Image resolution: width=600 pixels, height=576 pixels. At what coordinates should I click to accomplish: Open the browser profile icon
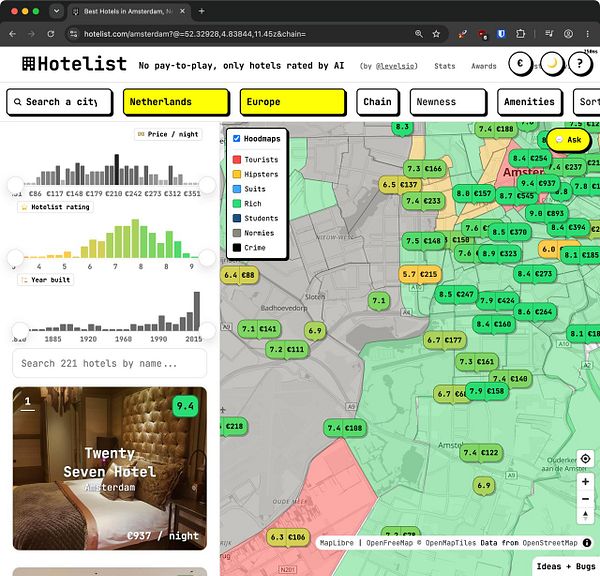pyautogui.click(x=568, y=34)
